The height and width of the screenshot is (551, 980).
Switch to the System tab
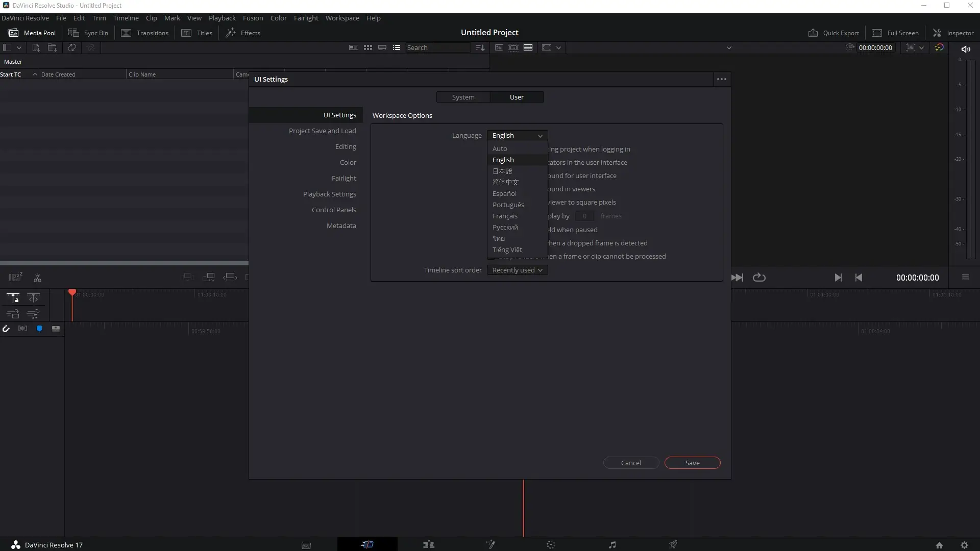pyautogui.click(x=463, y=97)
